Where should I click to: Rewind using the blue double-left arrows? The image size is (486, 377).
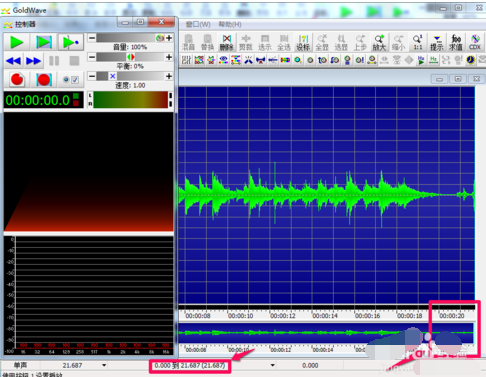(13, 61)
